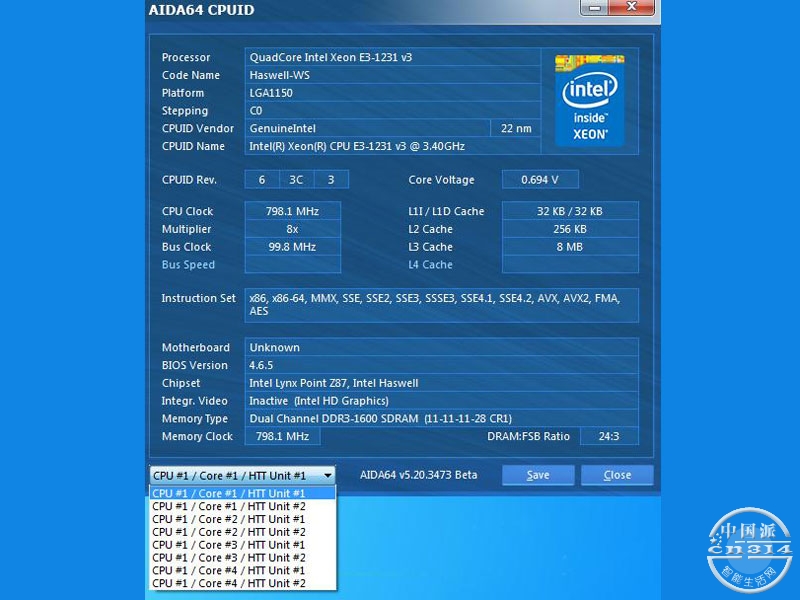Click the L1 cache value 32 KB / 32 KB

[570, 211]
